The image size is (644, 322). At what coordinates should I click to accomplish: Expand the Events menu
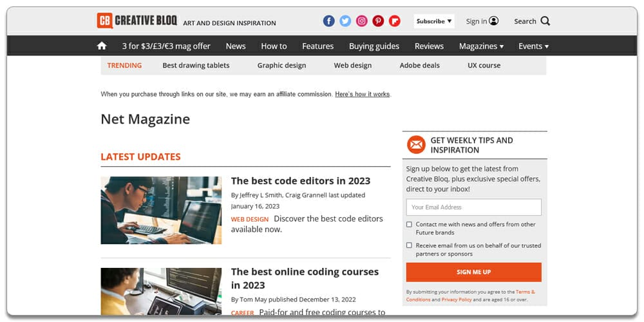pyautogui.click(x=533, y=46)
